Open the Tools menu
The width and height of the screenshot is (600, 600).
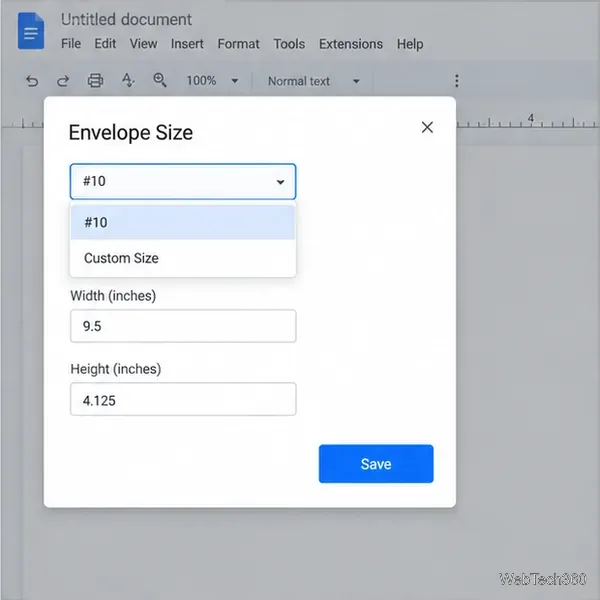pos(289,44)
